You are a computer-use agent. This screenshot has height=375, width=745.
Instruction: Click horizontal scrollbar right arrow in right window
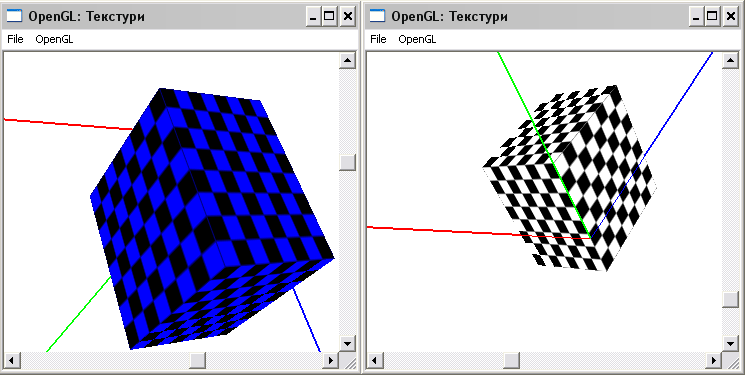coord(714,361)
